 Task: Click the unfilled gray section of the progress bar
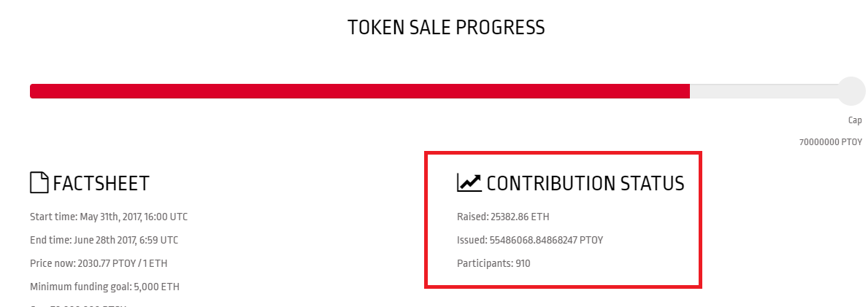pos(764,91)
